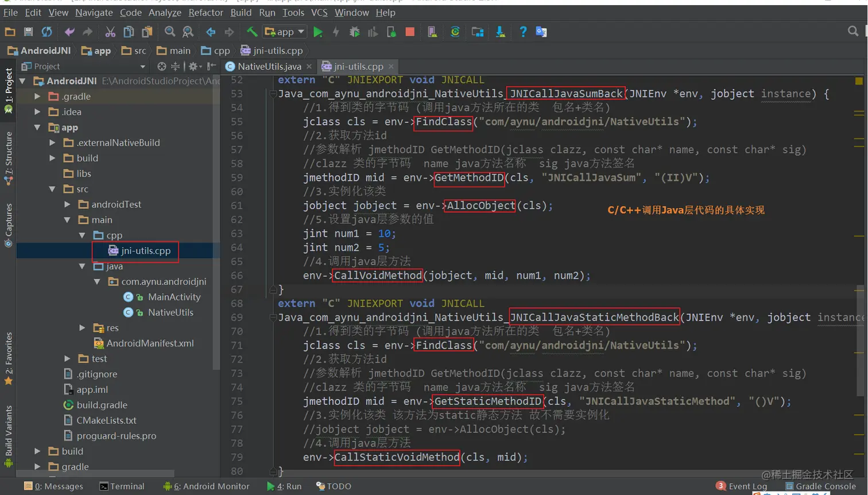The image size is (868, 495).
Task: Click the Copy icon in toolbar
Action: coord(129,32)
